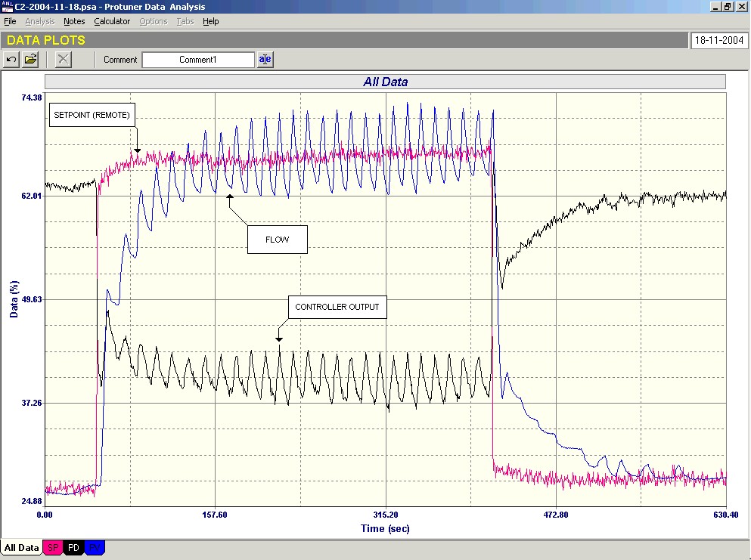Click the grayed X delete toolbar icon

[x=64, y=59]
